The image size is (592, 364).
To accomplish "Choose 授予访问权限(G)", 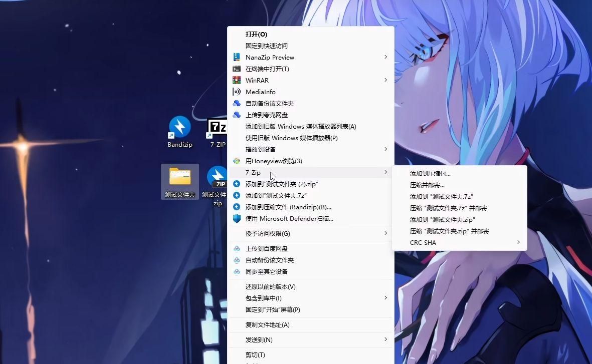I will (311, 233).
